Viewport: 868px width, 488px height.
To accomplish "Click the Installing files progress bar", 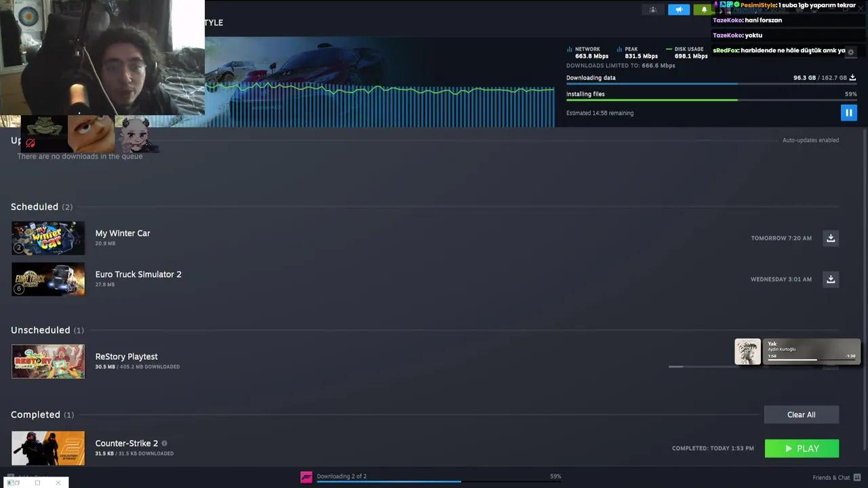I will point(711,100).
